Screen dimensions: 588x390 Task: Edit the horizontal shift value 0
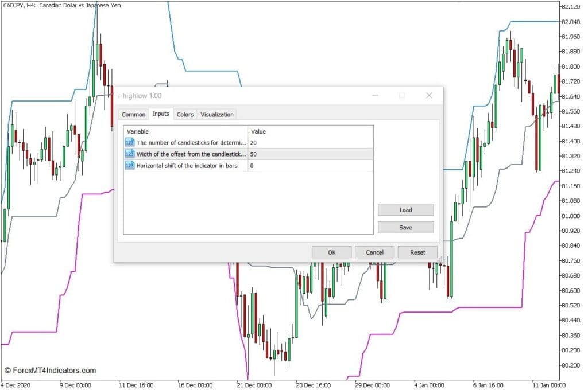coord(310,166)
